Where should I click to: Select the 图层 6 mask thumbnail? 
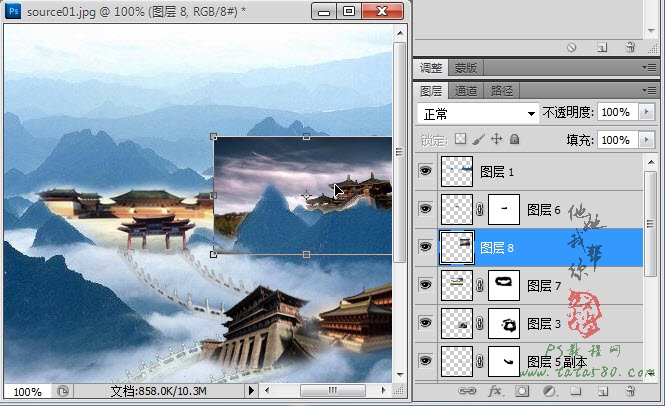click(x=504, y=209)
